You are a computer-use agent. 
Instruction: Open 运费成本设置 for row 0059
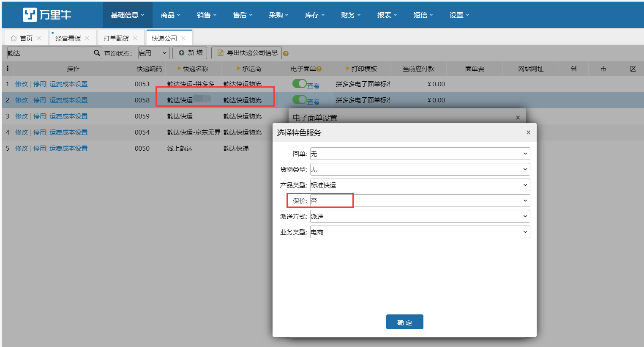[x=68, y=116]
